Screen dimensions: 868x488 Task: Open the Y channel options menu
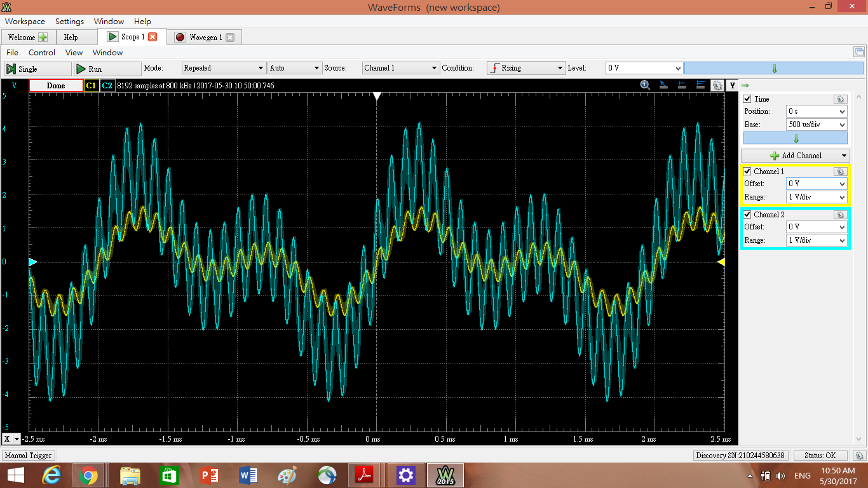[x=732, y=85]
